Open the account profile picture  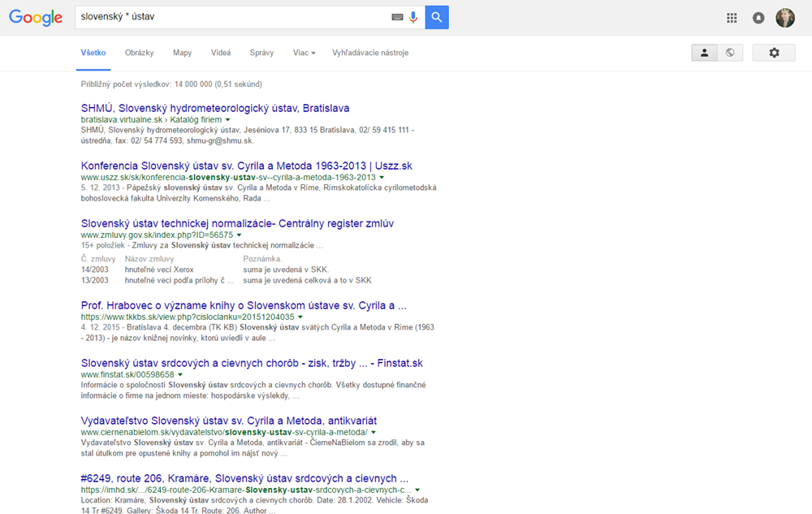coord(784,18)
